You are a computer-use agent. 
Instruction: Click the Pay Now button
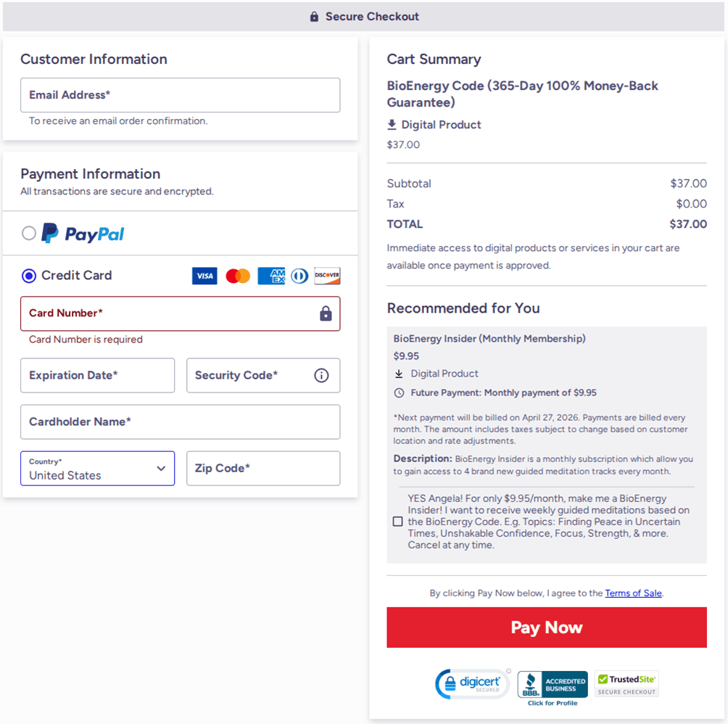[546, 627]
